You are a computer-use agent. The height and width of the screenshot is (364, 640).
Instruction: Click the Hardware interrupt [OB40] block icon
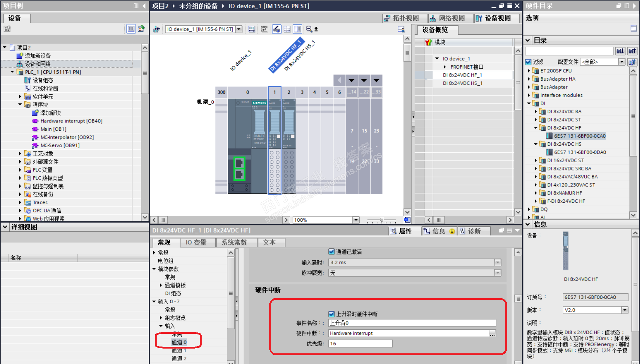(35, 121)
